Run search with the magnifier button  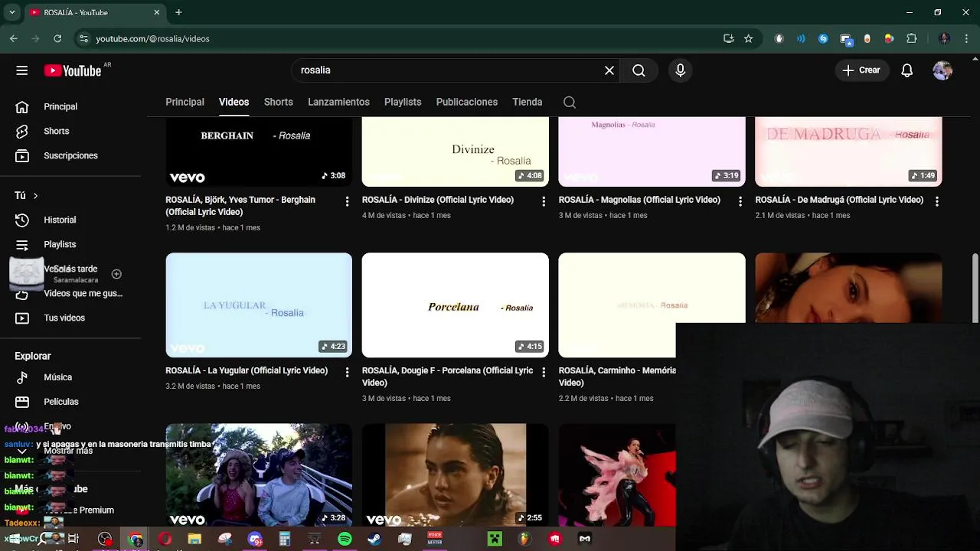point(639,70)
